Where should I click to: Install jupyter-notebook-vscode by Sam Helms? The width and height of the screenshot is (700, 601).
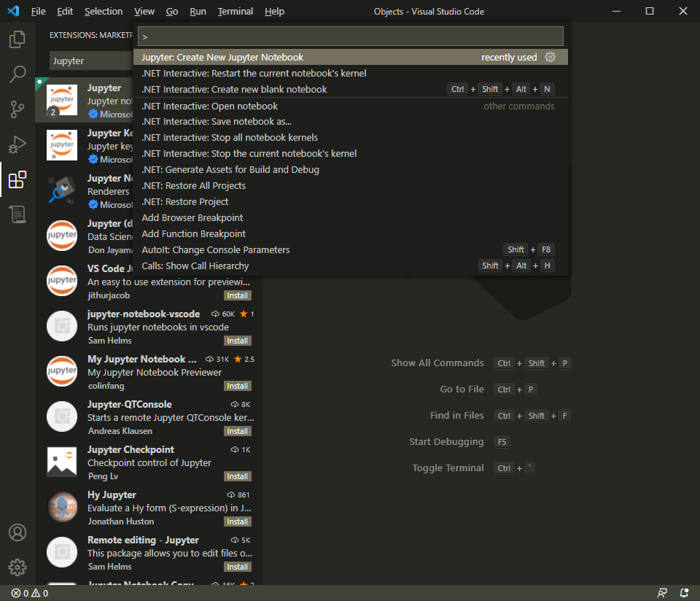238,341
